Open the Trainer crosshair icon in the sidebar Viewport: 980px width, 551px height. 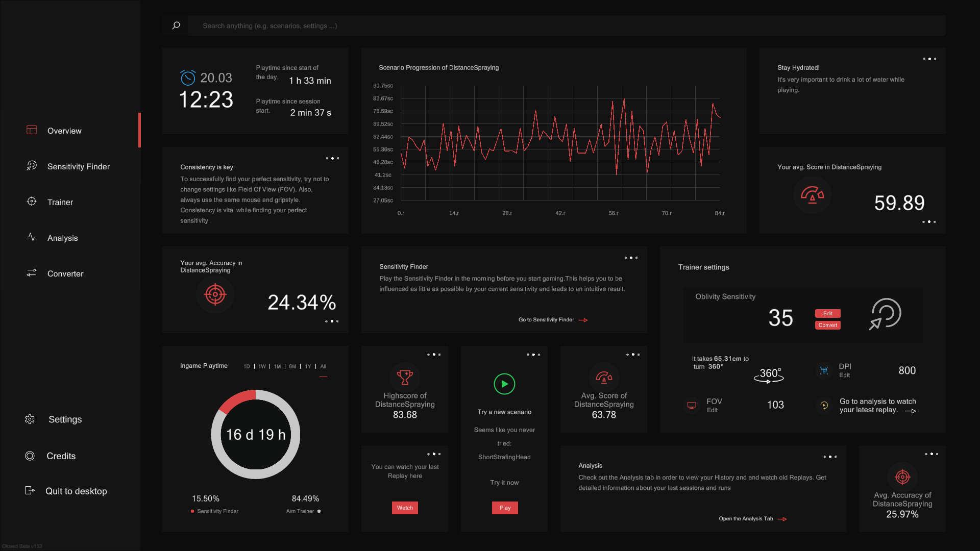[x=31, y=202]
